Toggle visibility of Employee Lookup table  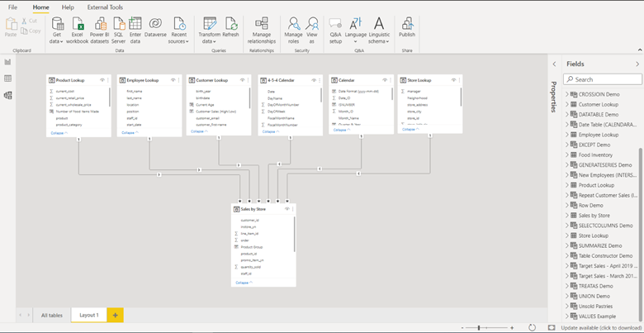click(x=173, y=80)
